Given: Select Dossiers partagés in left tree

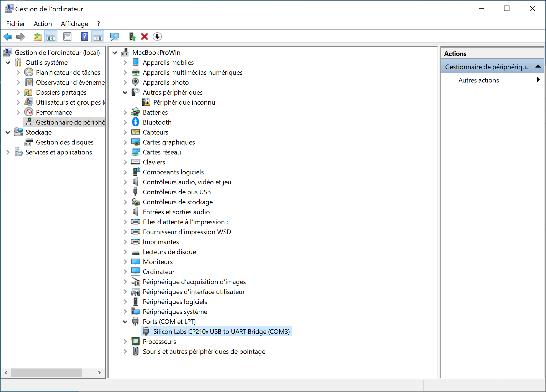Looking at the screenshot, I should pos(61,92).
